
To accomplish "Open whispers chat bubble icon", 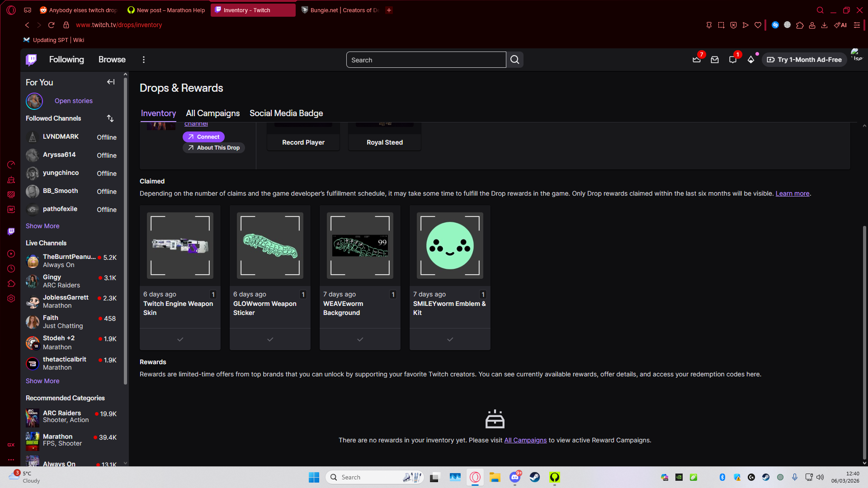I will [x=733, y=60].
